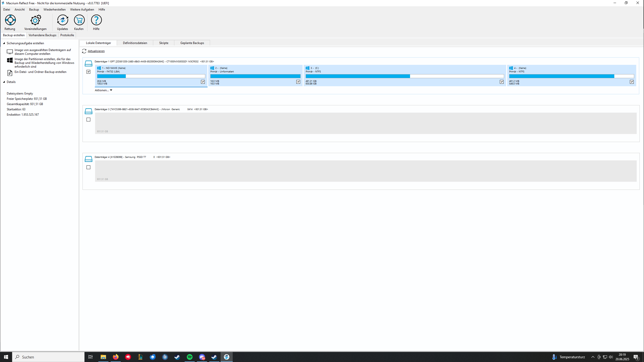Toggle the C: NTFS partition checkbox
The height and width of the screenshot is (362, 644).
[x=502, y=82]
